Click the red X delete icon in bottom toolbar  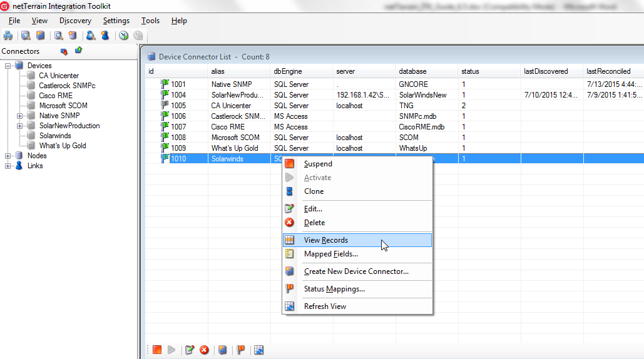[x=204, y=350]
